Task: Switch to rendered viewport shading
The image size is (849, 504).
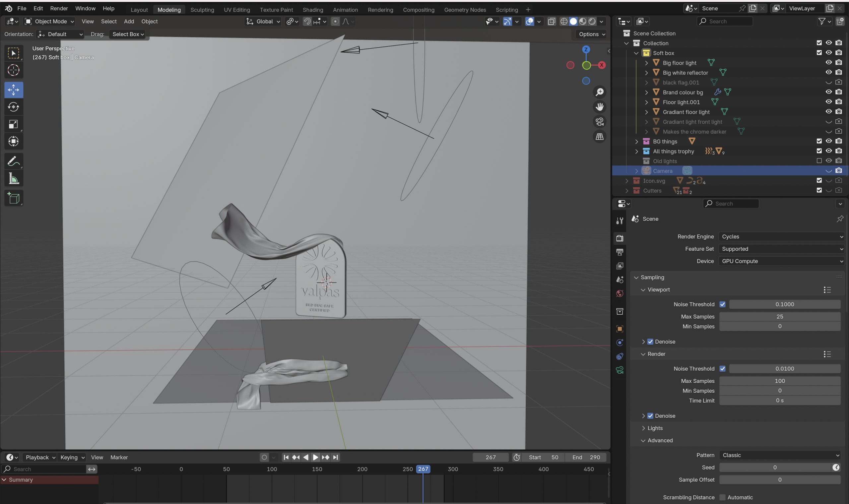Action: (592, 22)
